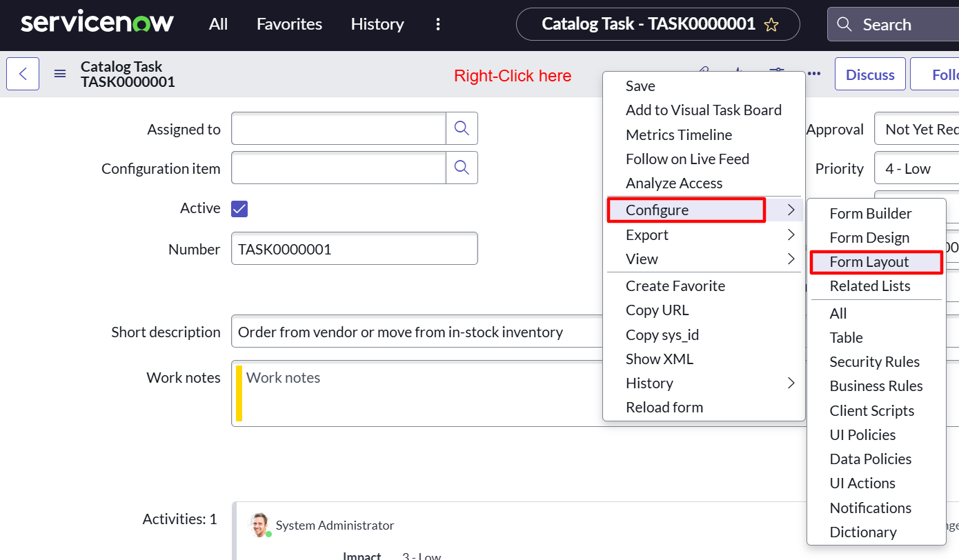959x560 pixels.
Task: Expand the View submenu
Action: pyautogui.click(x=704, y=259)
